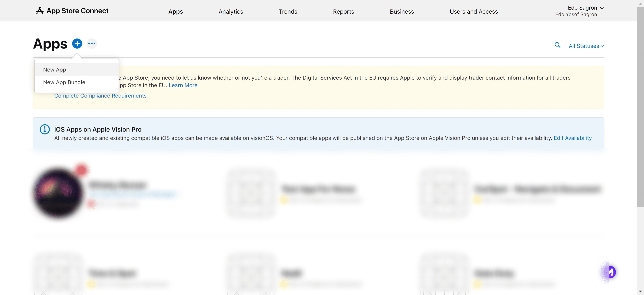Open Users and Access page
Screen dimensions: 644x295
(473, 12)
